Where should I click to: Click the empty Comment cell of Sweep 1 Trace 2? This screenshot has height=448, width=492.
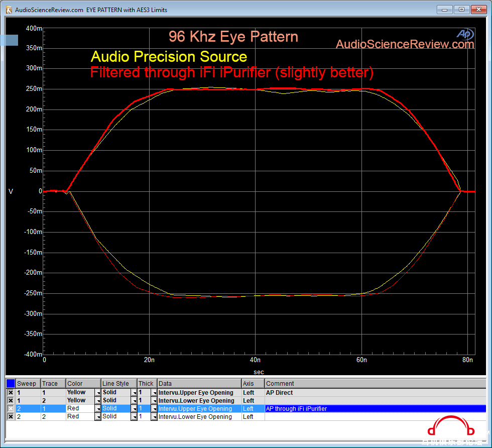(x=376, y=401)
